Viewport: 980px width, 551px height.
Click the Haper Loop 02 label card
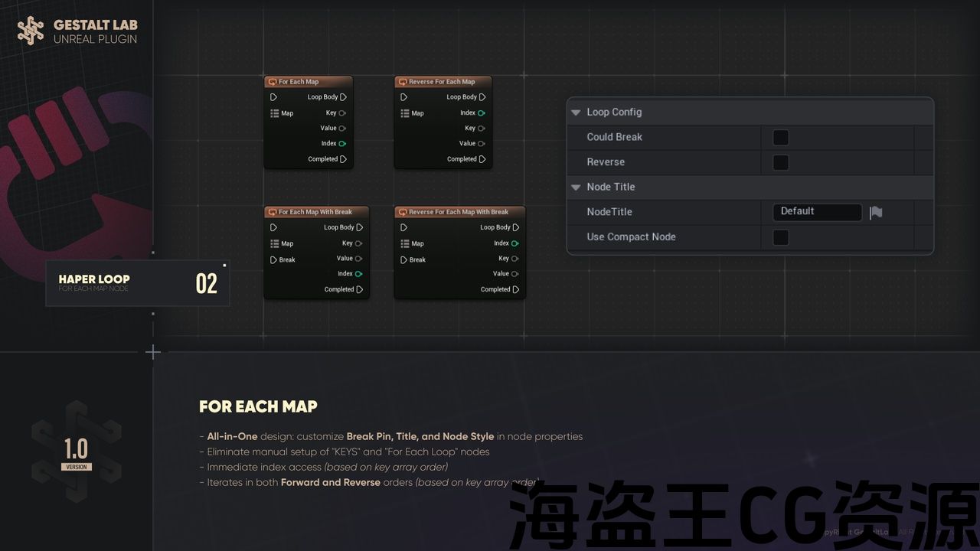pos(137,283)
